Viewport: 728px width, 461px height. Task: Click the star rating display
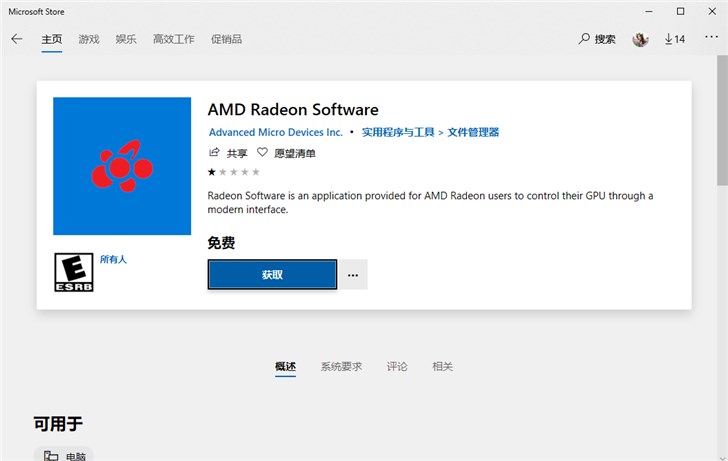tap(229, 172)
